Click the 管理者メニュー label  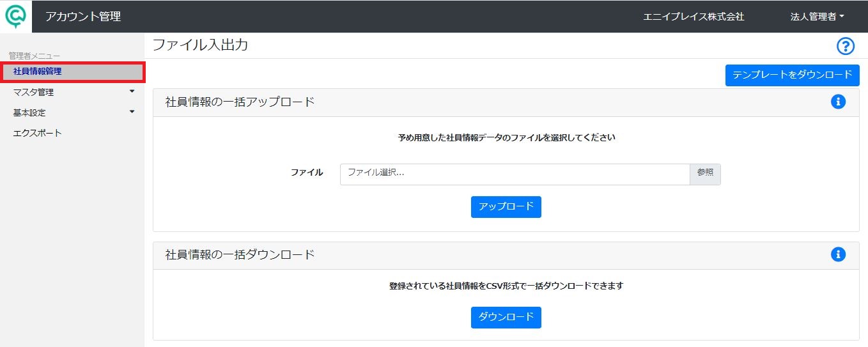click(x=34, y=56)
